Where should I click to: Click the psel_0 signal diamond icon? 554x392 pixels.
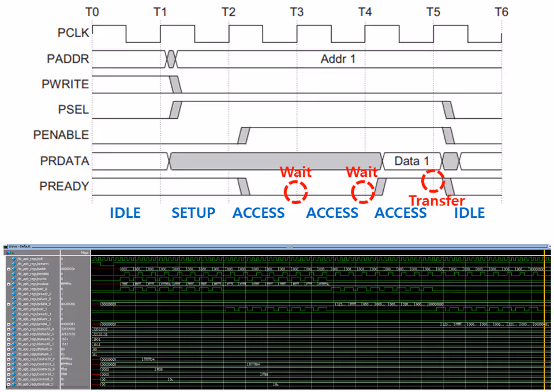click(x=14, y=289)
